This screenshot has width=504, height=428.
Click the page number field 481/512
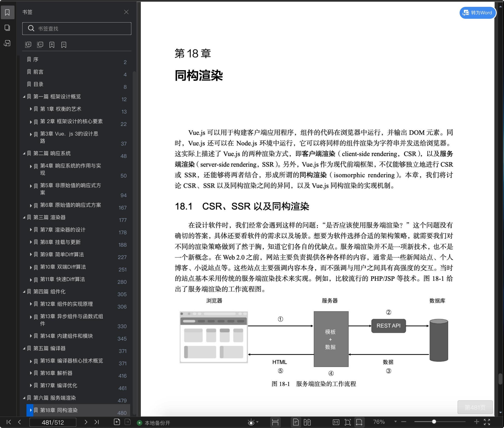click(53, 422)
